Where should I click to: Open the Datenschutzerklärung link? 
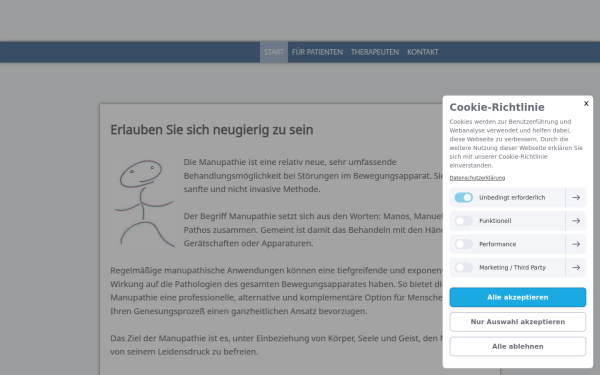(477, 178)
